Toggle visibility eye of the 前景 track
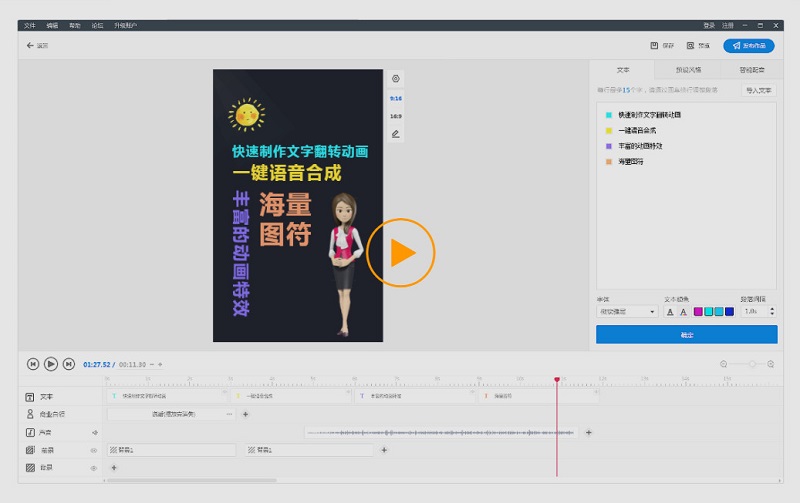The height and width of the screenshot is (503, 800). pos(94,450)
